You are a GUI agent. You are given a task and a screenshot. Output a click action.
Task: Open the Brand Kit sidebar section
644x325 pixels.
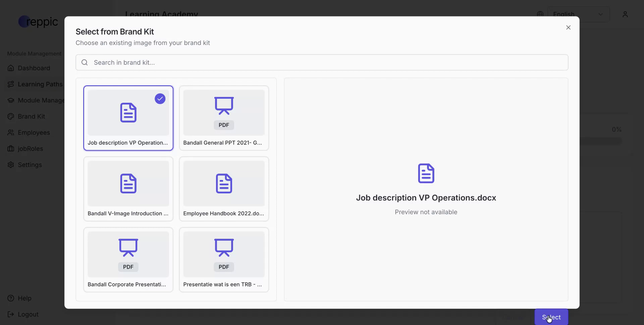(31, 116)
